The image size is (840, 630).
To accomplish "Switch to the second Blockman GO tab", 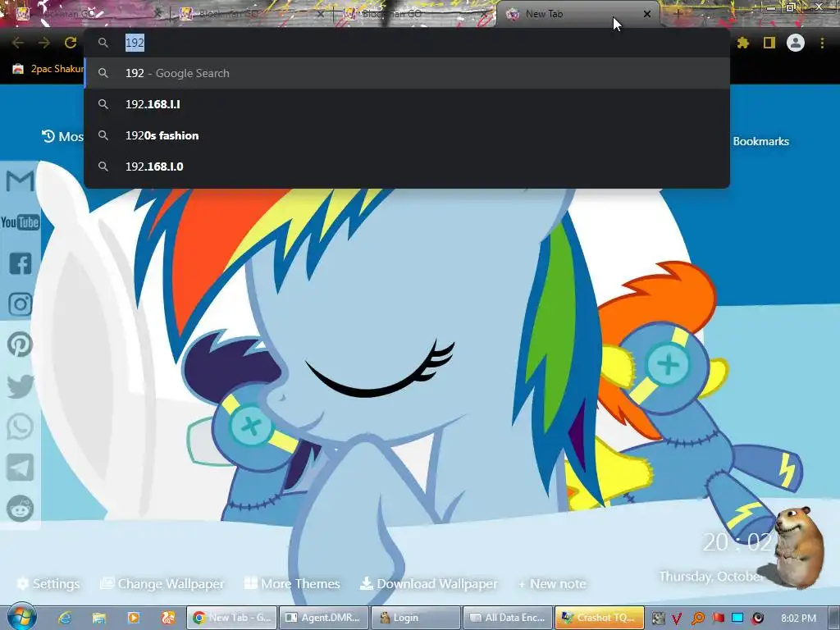I will 250,14.
